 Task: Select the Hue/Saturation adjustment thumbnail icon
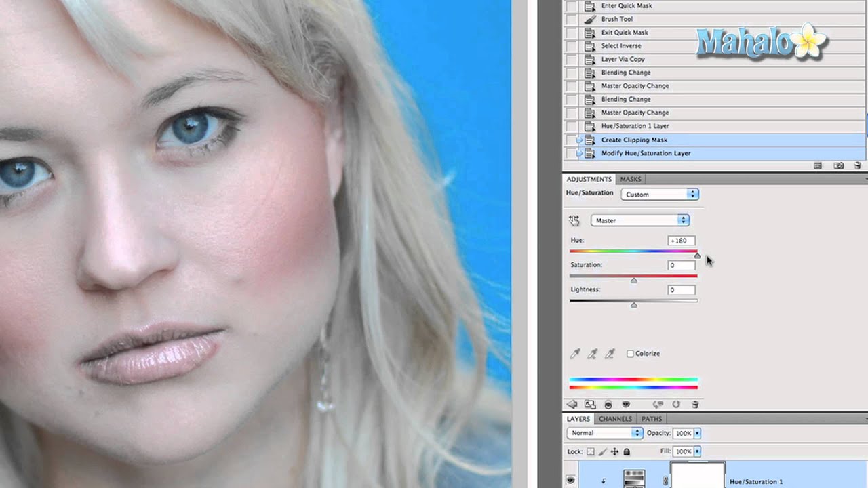pyautogui.click(x=634, y=478)
